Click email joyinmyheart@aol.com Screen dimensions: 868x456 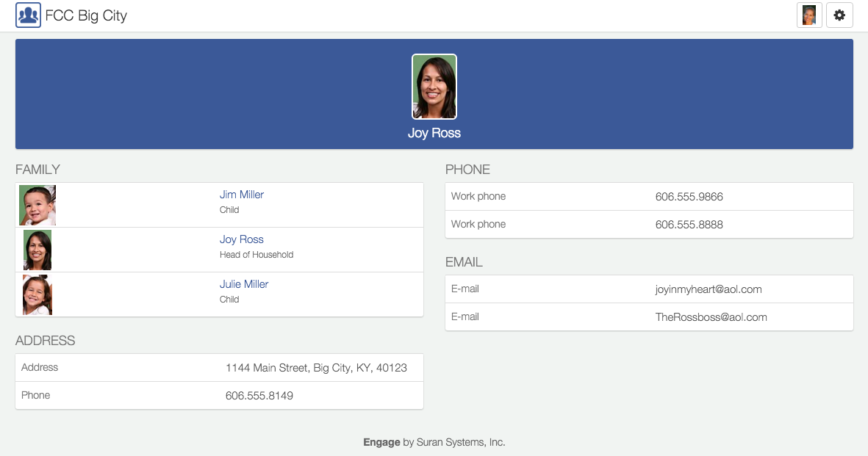point(708,289)
